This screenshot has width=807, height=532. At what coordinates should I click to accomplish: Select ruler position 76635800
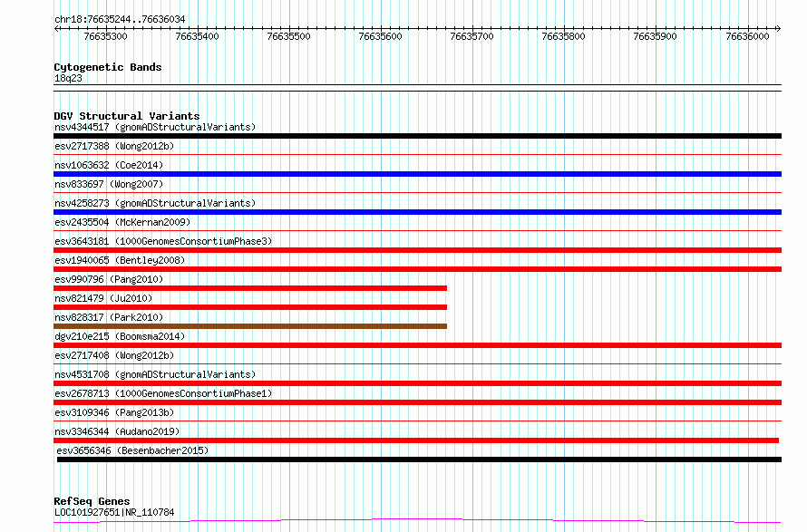click(x=564, y=36)
